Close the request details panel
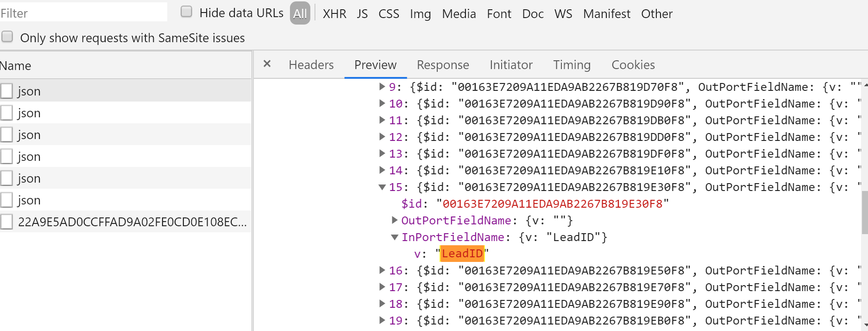Screen dimensions: 868x331 point(267,64)
